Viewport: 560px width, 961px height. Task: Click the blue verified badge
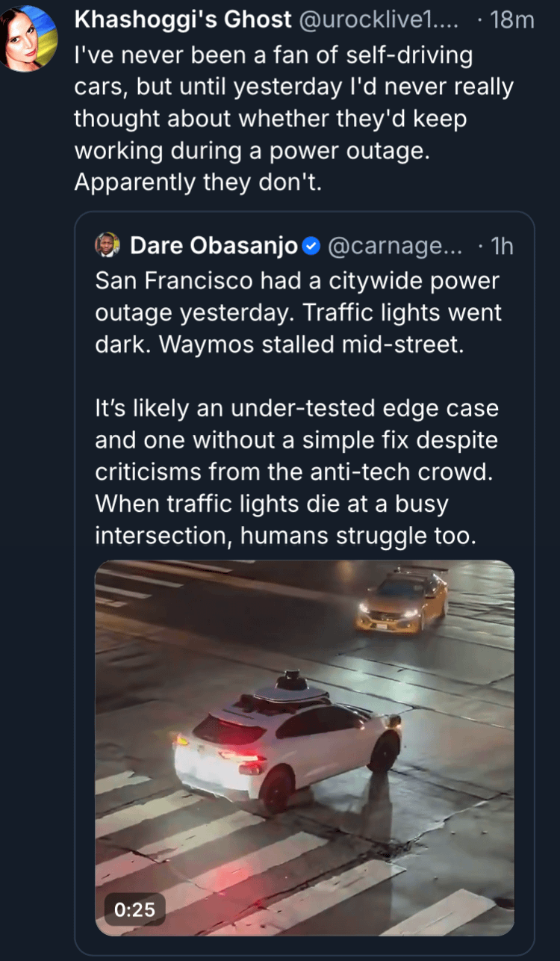point(311,245)
